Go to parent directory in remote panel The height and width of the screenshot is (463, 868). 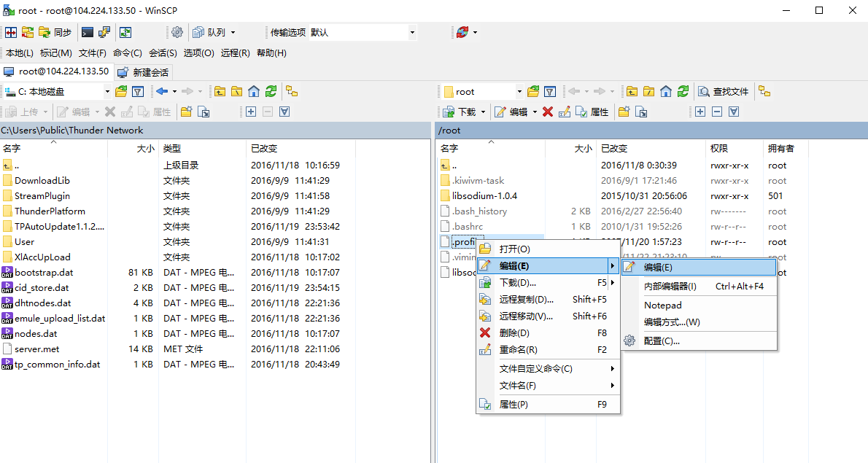click(632, 91)
